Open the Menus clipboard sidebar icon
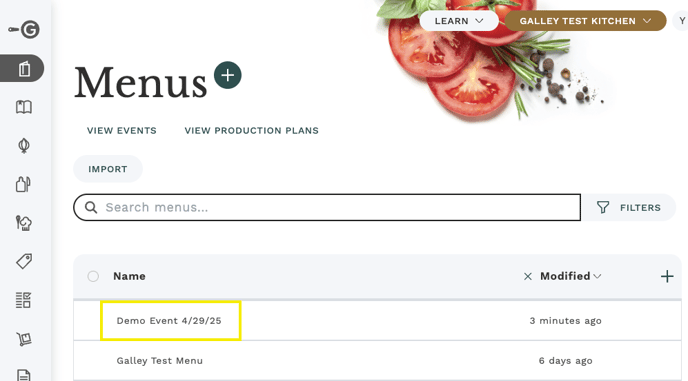Screen dimensions: 688x381 (x=25, y=69)
